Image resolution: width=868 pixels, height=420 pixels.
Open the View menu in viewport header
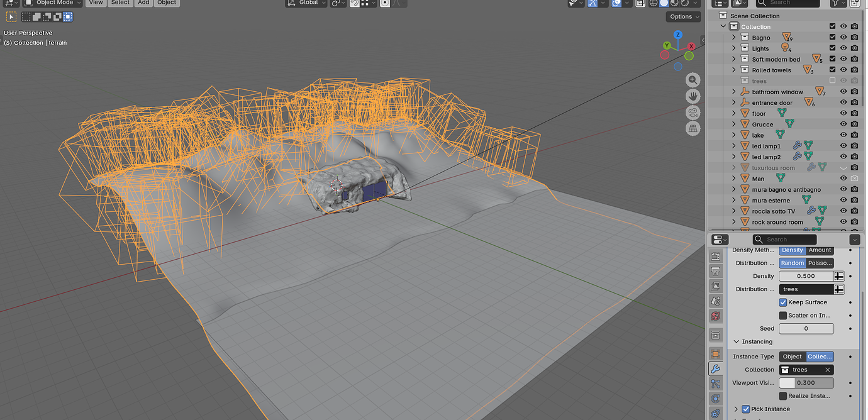pos(96,3)
